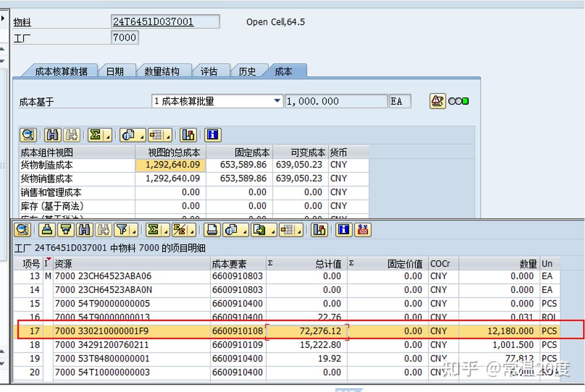Click the Sum (Σ) icon in lower toolbar

click(152, 230)
